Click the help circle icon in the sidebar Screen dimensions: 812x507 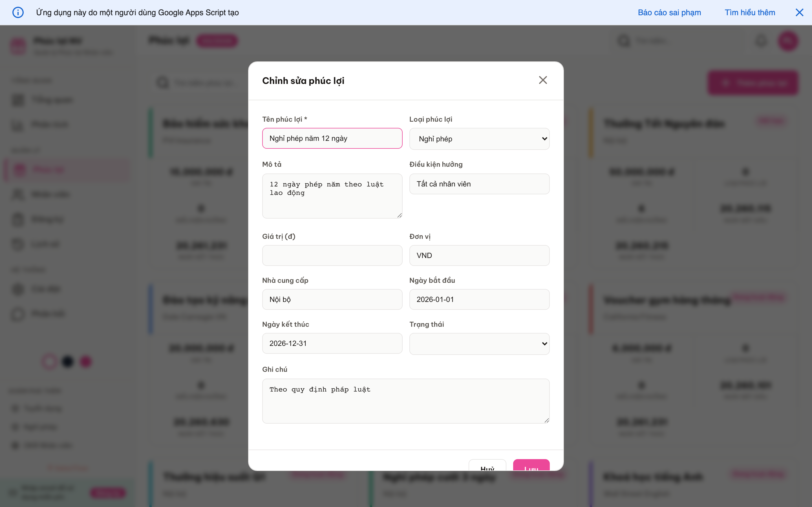pos(18,314)
